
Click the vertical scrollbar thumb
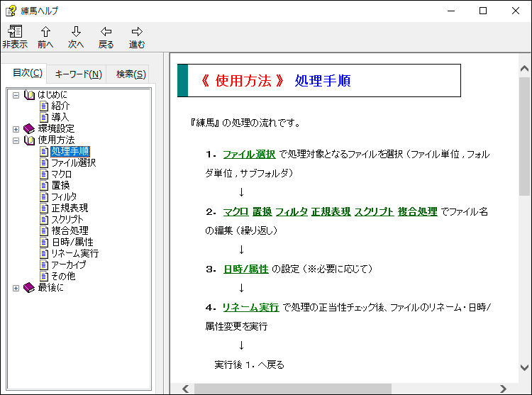524,136
